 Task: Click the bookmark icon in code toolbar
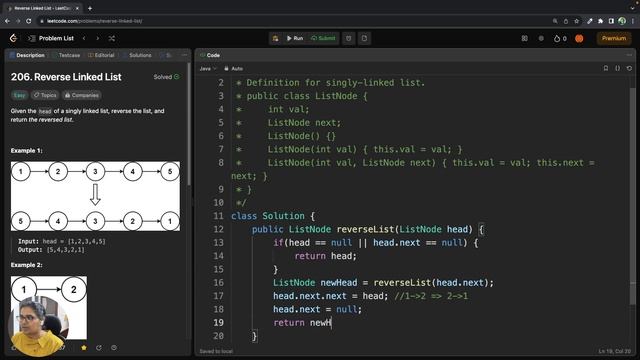(x=606, y=69)
